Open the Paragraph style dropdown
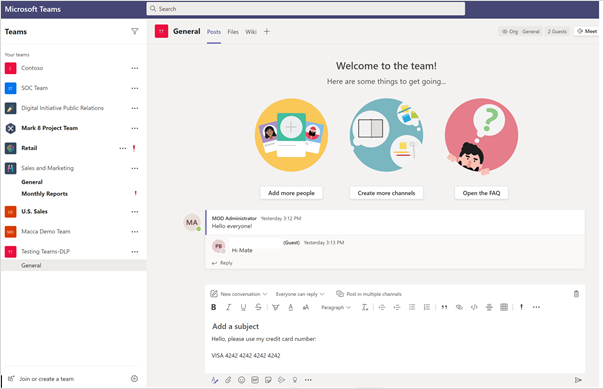 pyautogui.click(x=336, y=307)
